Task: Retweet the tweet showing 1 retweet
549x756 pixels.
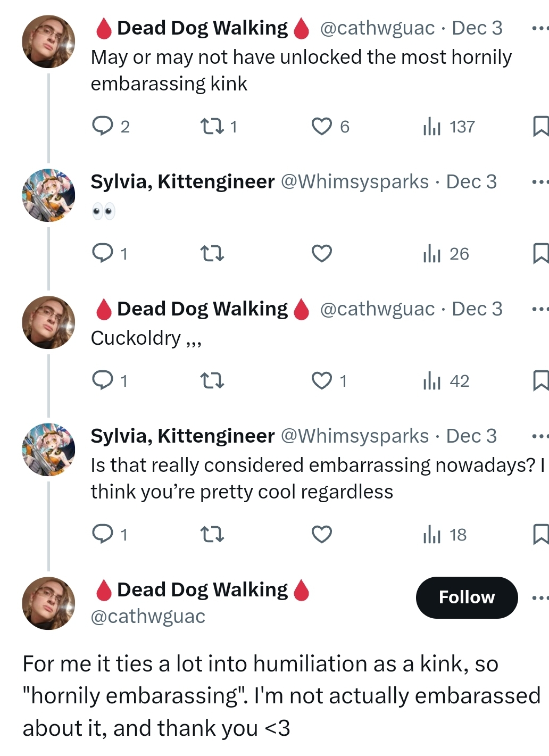Action: 212,126
